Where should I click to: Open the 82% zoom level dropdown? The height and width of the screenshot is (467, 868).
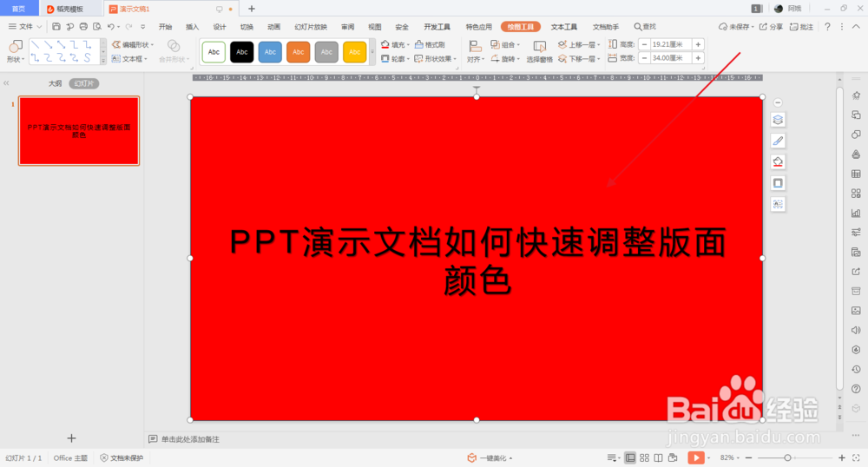[x=730, y=457]
